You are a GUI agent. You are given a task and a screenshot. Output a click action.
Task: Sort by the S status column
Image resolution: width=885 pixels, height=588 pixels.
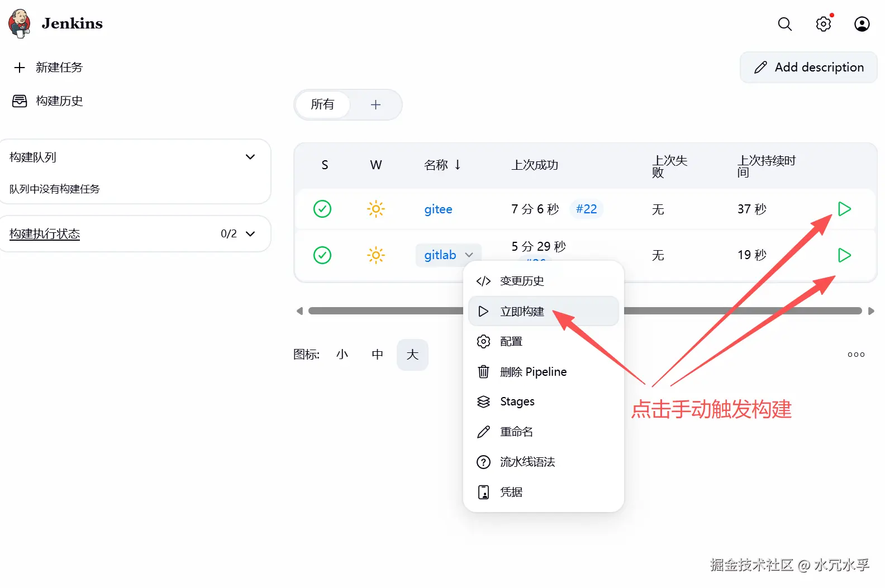[325, 165]
